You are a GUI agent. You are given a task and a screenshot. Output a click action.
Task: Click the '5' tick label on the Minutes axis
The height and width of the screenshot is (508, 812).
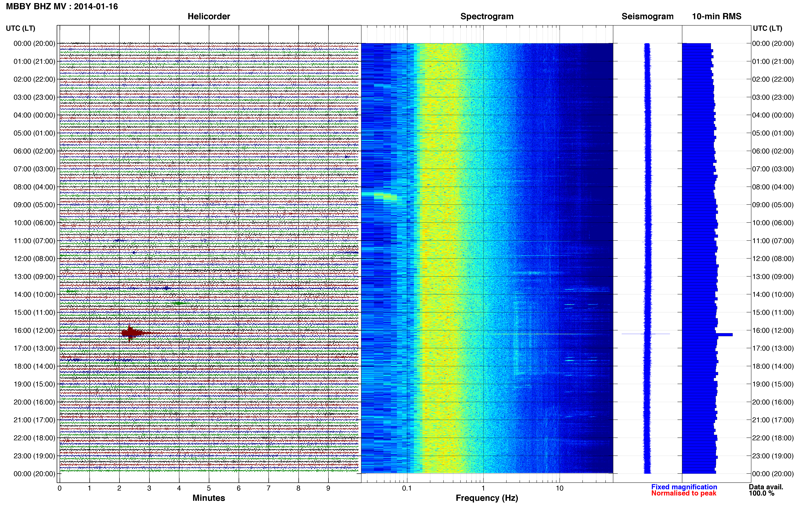pyautogui.click(x=209, y=488)
